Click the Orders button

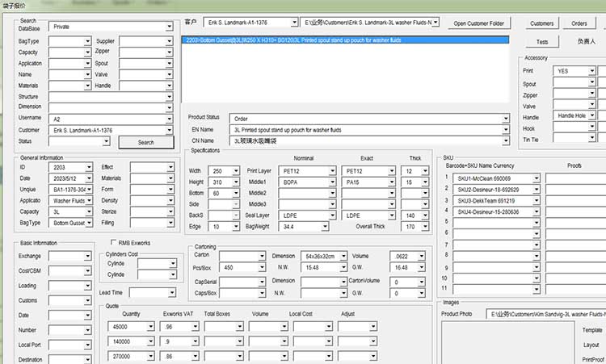tap(579, 23)
